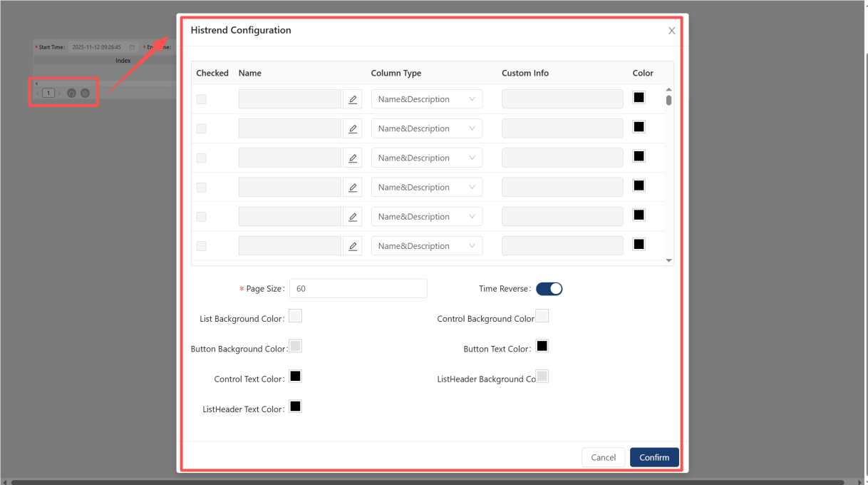Click the edit pencil icon in the third row
This screenshot has width=868, height=485.
352,158
